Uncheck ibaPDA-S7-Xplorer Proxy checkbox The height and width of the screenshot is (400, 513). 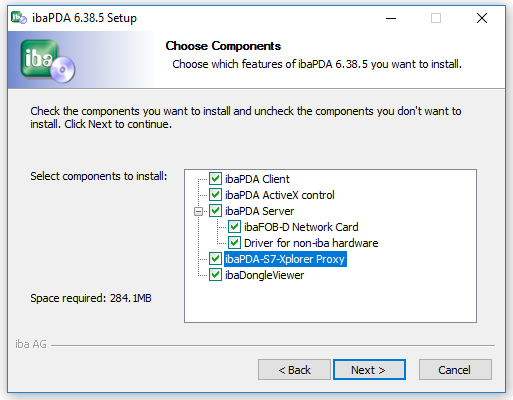[215, 259]
